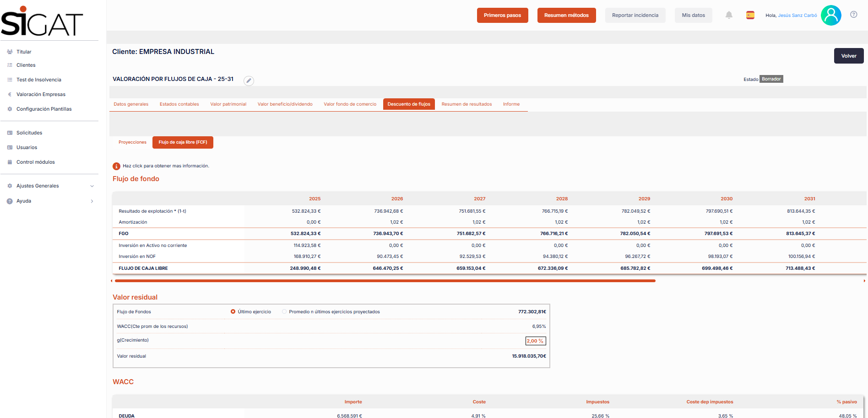The image size is (868, 418).
Task: Click the Spanish flag language icon
Action: [750, 15]
